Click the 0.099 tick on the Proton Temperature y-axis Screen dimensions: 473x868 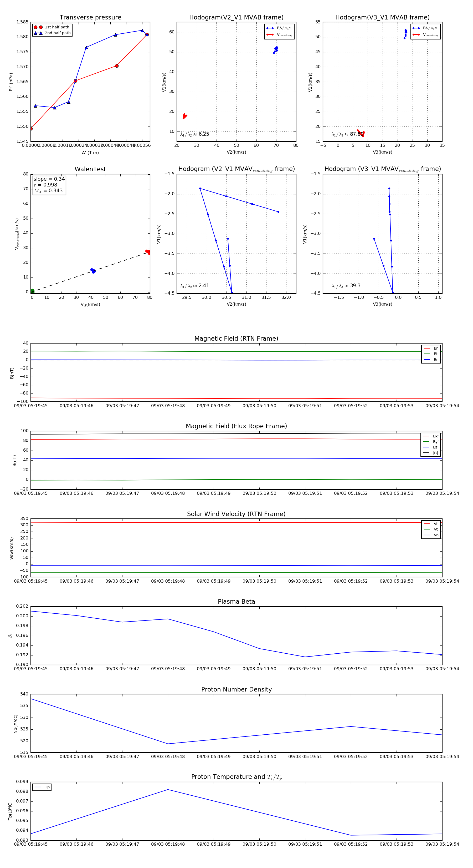[x=22, y=782]
